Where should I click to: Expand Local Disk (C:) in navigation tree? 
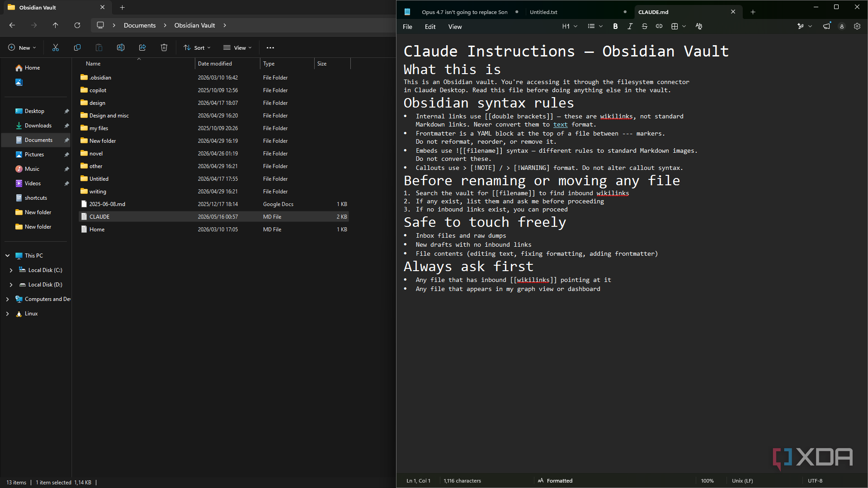point(11,270)
